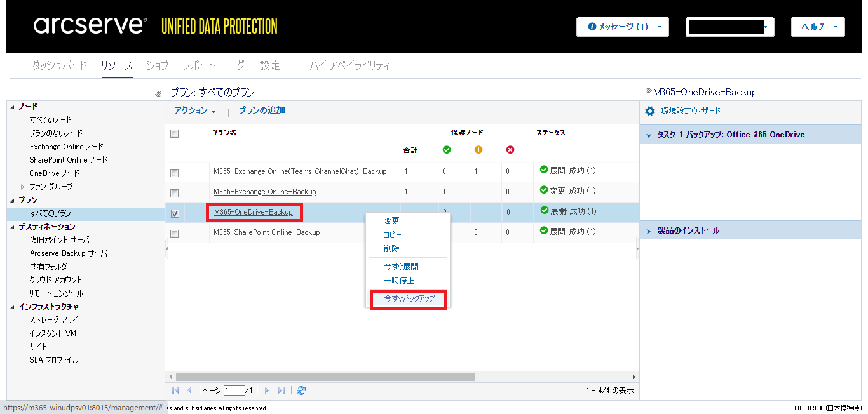Toggle the select-all plans checkbox
The height and width of the screenshot is (414, 868).
coord(175,133)
